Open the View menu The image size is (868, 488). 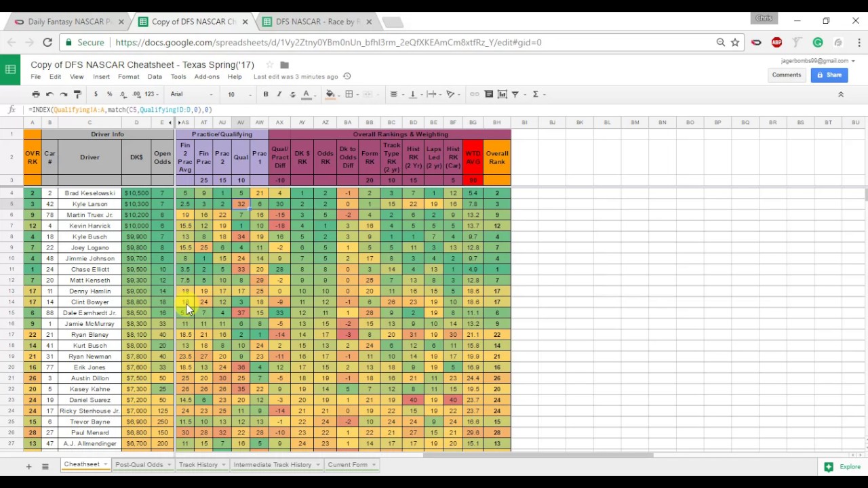(x=77, y=77)
